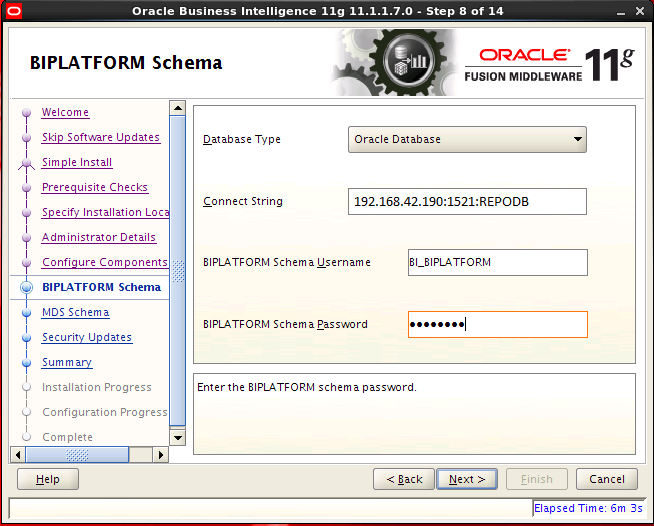Viewport: 654px width, 526px height.
Task: Click the Simple Install branch bullet icon
Action: pyautogui.click(x=27, y=164)
